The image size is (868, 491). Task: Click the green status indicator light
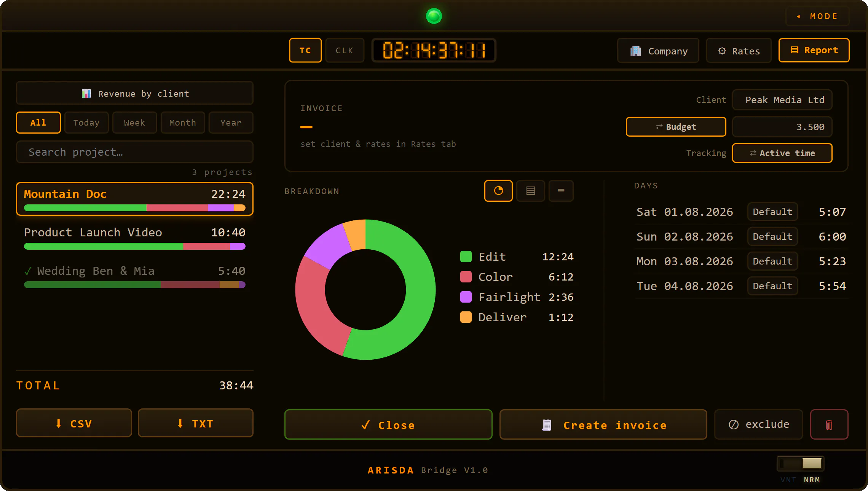click(434, 16)
